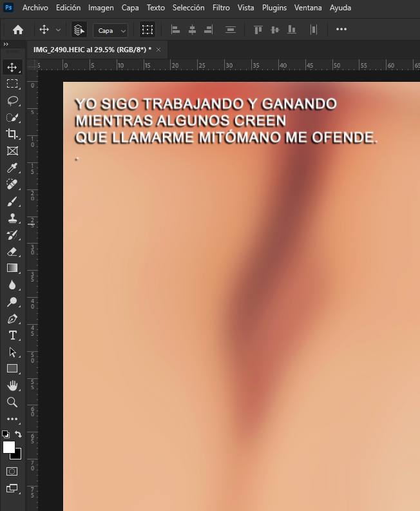Switch to the IMG_2490.HEIC document tab
The image size is (420, 511).
[92, 50]
